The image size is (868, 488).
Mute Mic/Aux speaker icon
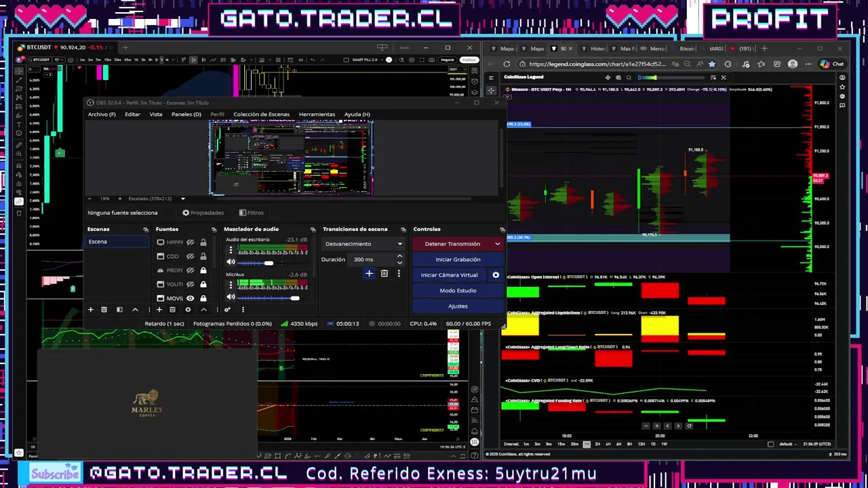231,297
